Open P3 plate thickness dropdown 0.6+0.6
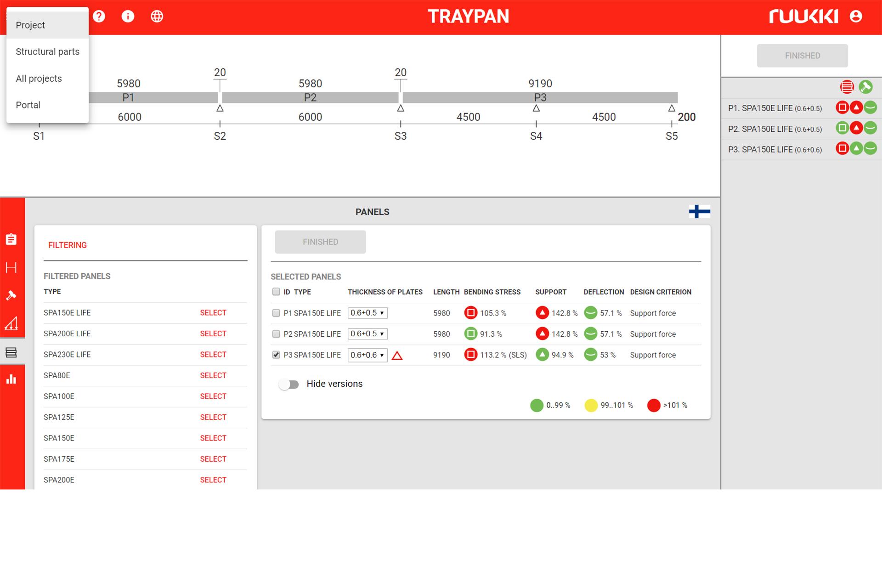The height and width of the screenshot is (588, 882). tap(367, 355)
